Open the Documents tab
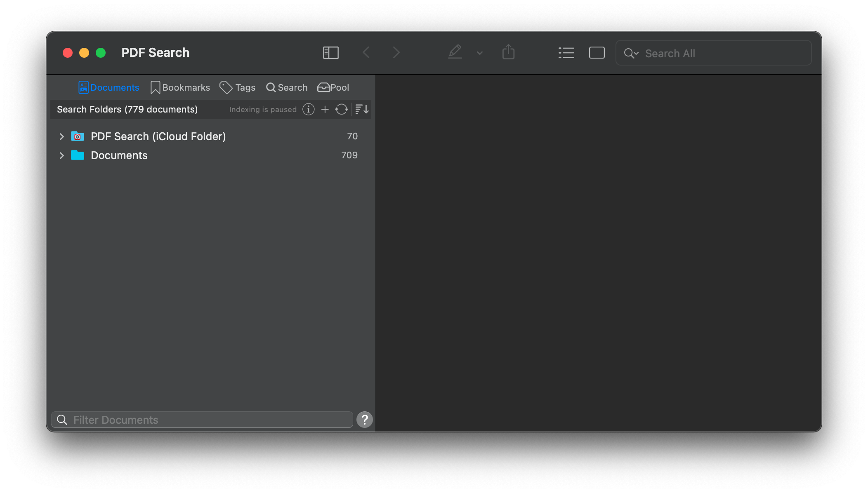This screenshot has width=868, height=493. point(109,87)
